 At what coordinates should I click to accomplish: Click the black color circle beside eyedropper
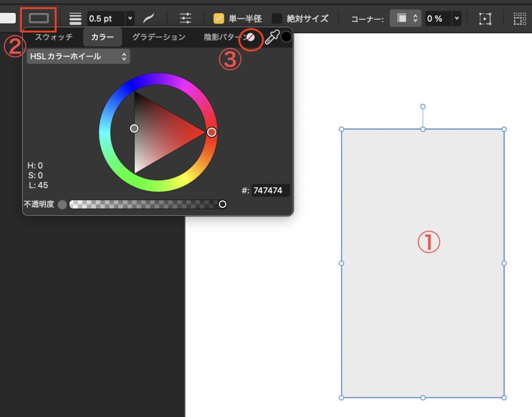pos(286,37)
